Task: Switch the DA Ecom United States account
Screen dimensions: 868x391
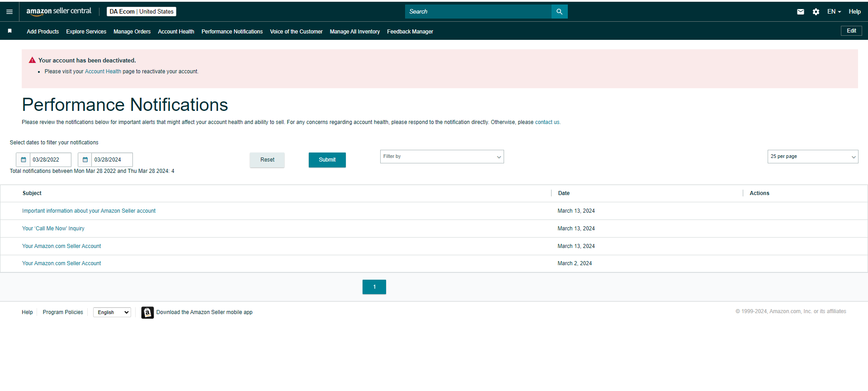Action: click(x=142, y=12)
